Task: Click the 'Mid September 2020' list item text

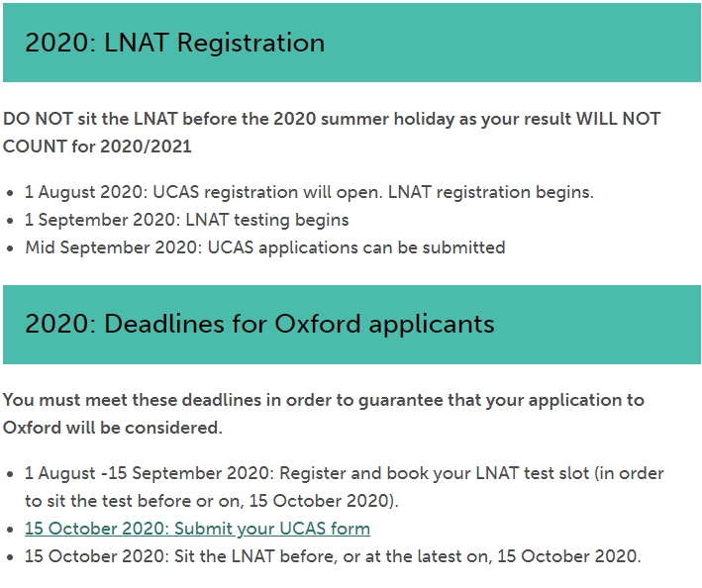Action: [264, 247]
